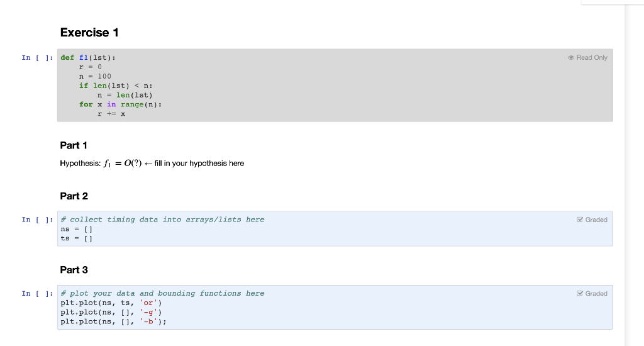The image size is (644, 346).
Task: Click the Read Only label text
Action: [x=592, y=57]
